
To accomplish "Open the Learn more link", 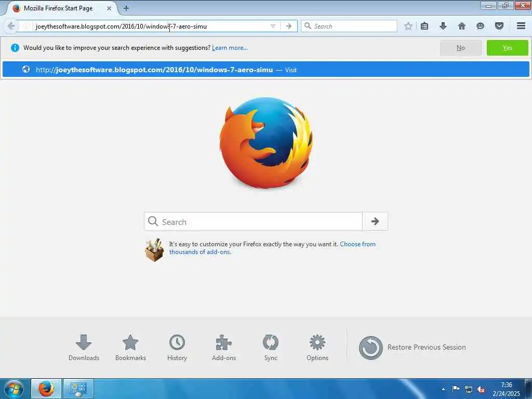I will (230, 48).
